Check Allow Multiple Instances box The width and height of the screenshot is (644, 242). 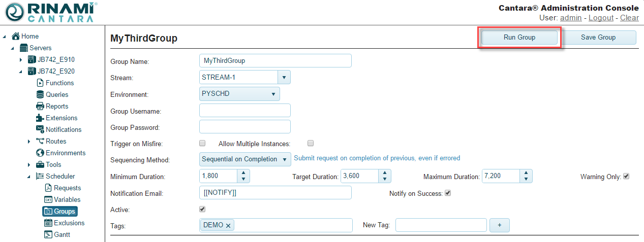click(x=311, y=144)
